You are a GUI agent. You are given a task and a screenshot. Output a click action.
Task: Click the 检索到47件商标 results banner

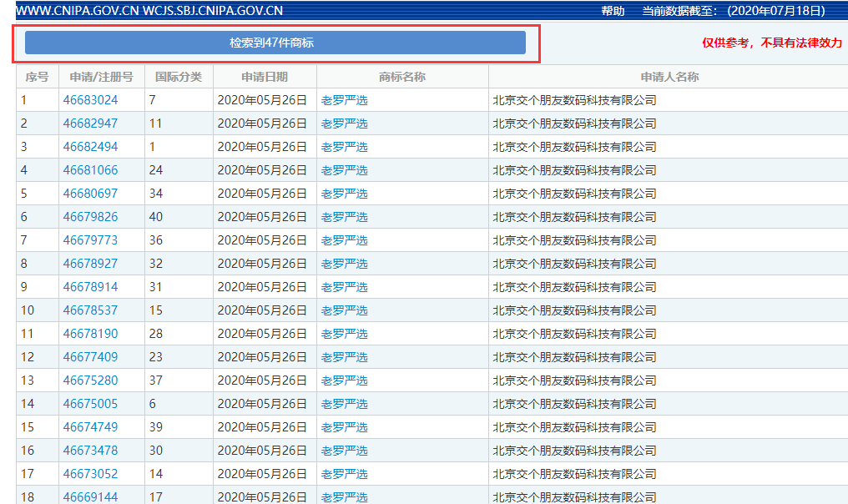click(x=275, y=43)
